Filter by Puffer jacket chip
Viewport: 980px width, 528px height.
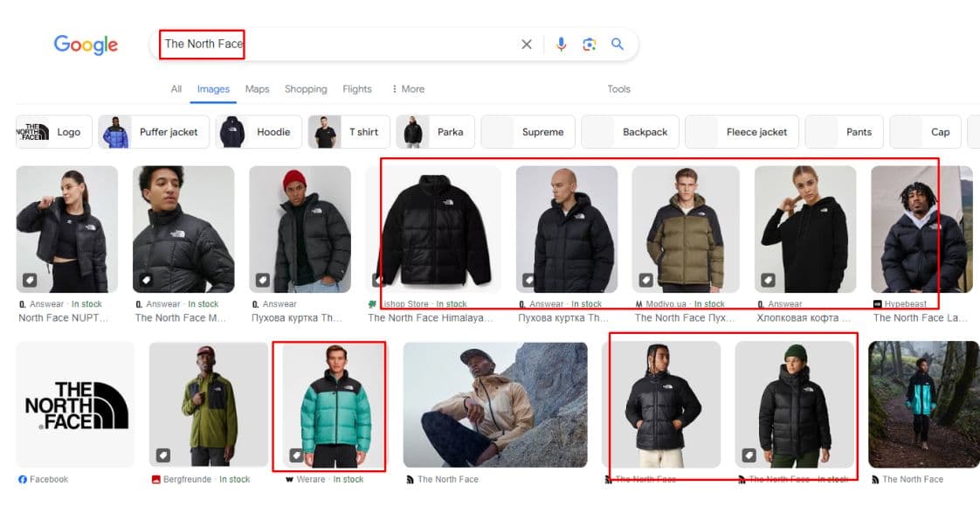154,132
